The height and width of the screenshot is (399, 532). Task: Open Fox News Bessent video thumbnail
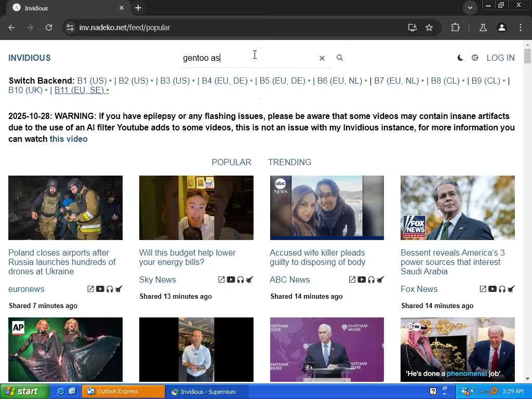[x=457, y=208]
